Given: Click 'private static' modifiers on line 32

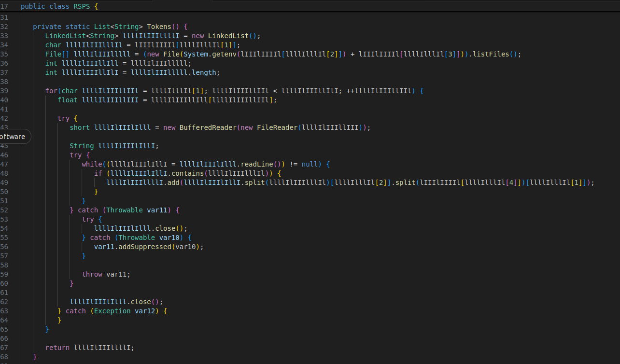Looking at the screenshot, I should point(62,27).
